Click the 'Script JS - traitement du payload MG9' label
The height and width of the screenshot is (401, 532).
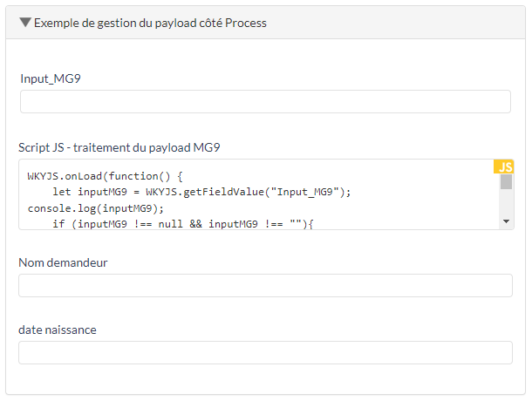119,147
